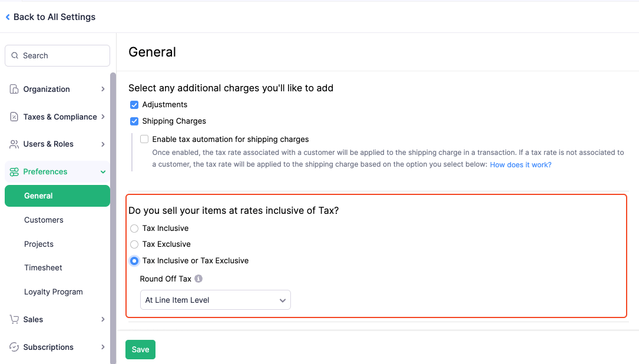Viewport: 639px width, 364px height.
Task: Click the Save button
Action: coord(140,349)
